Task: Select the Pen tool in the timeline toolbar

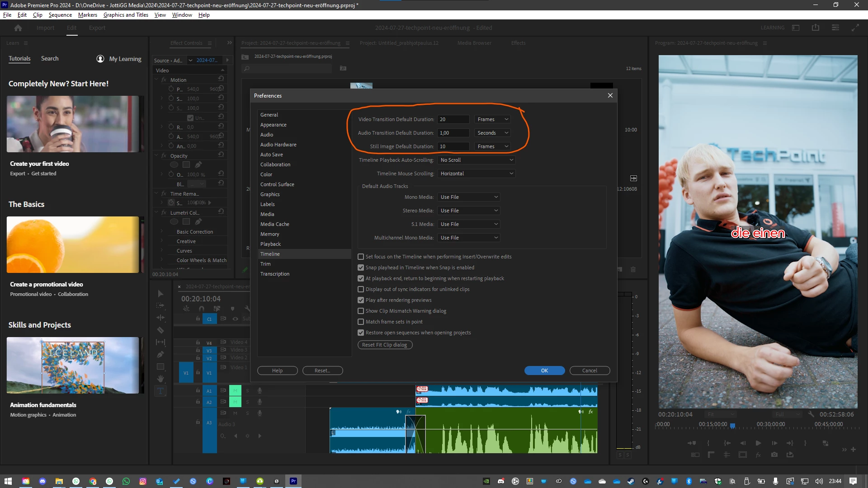Action: tap(160, 355)
